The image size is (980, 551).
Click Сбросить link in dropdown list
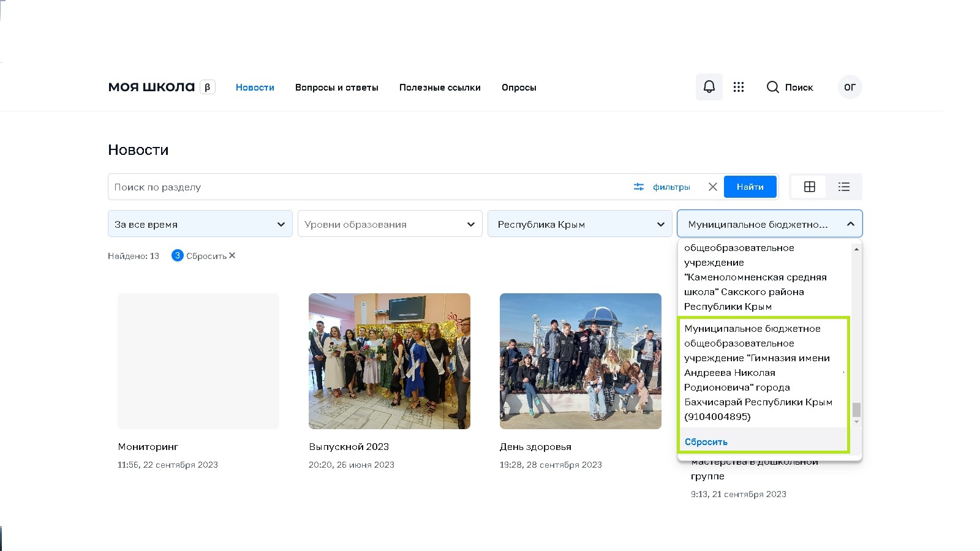pos(706,441)
